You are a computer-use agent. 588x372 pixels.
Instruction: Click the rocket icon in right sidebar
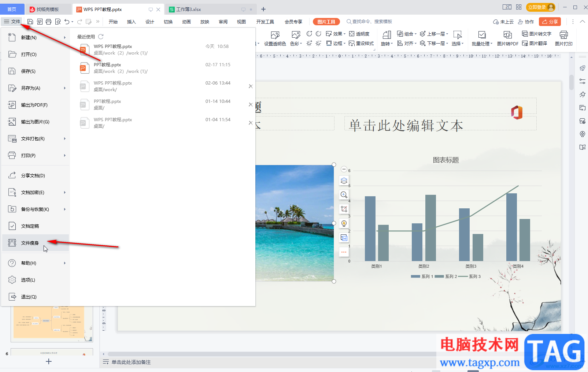[582, 68]
